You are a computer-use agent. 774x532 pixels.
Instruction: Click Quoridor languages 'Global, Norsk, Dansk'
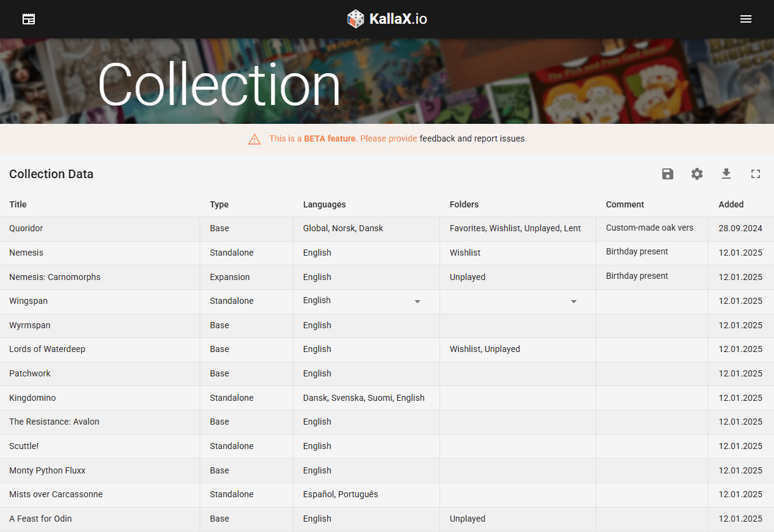pyautogui.click(x=366, y=229)
